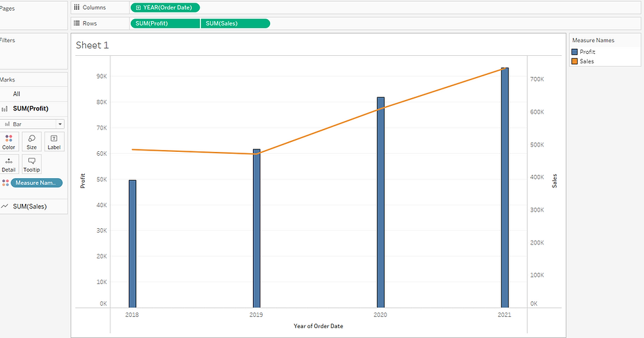Click the 2018 axis label
The image size is (644, 338).
tap(132, 314)
